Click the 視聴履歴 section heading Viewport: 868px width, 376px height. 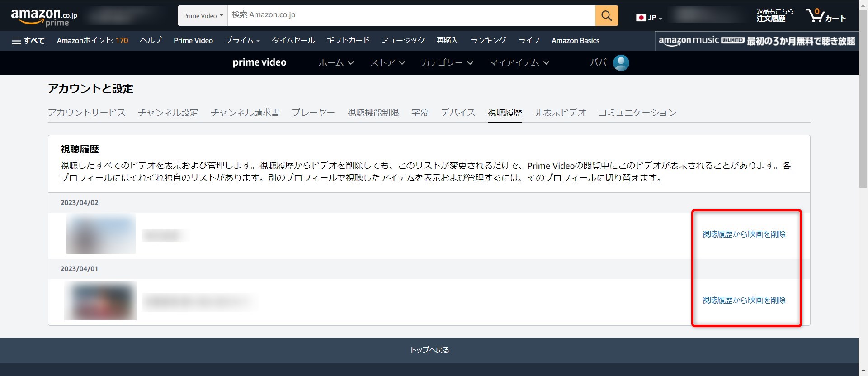click(x=80, y=150)
